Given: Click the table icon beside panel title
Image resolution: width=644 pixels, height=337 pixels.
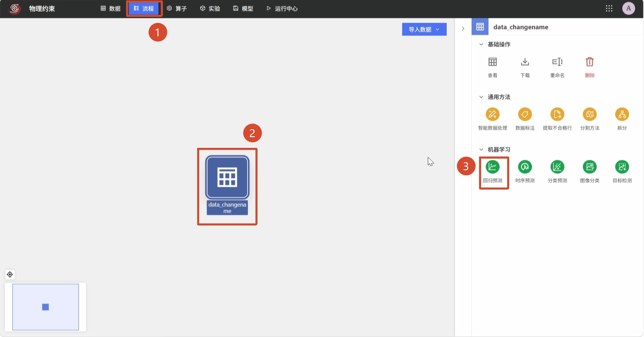Looking at the screenshot, I should click(480, 27).
